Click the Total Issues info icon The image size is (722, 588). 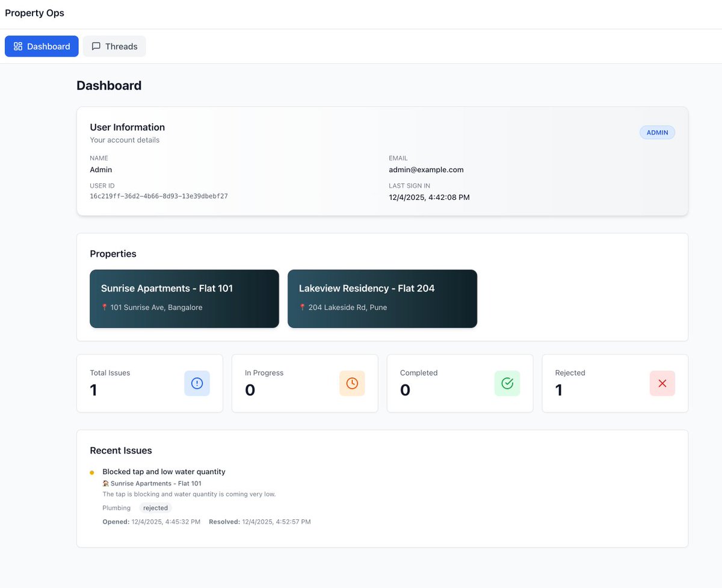197,383
